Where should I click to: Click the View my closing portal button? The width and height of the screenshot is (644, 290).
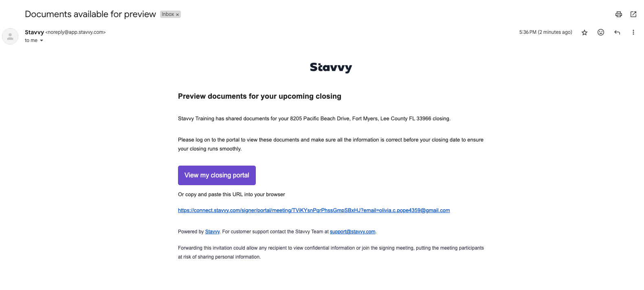coord(217,175)
